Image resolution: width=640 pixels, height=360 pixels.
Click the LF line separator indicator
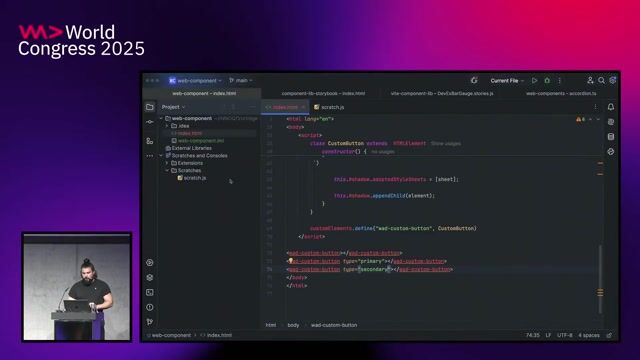click(548, 335)
